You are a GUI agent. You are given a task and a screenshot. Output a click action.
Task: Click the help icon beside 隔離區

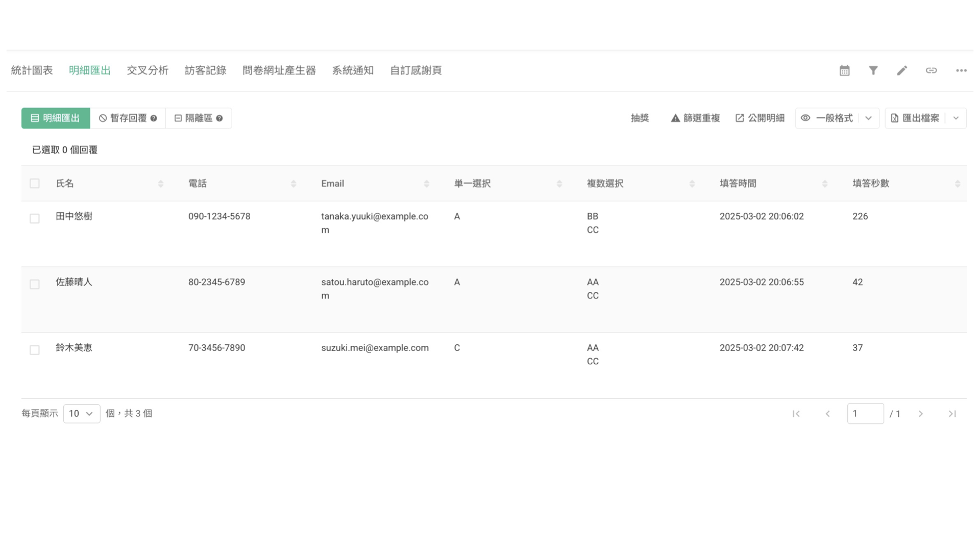click(x=219, y=118)
